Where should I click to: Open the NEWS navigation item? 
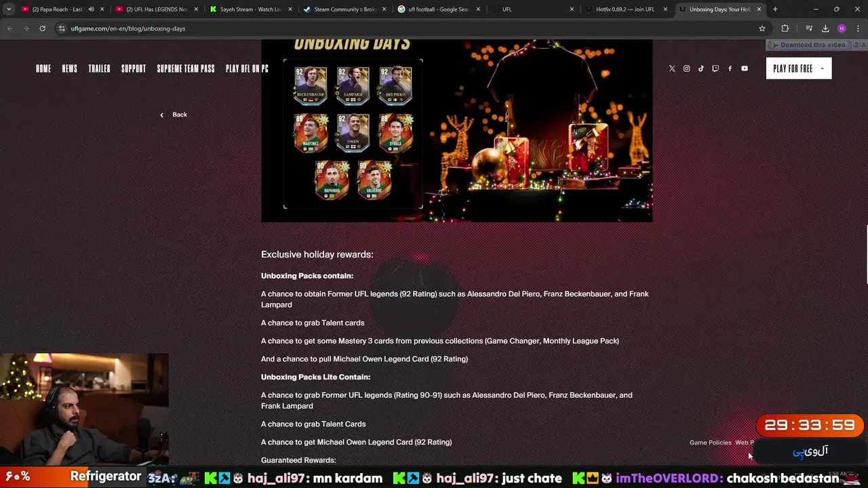[70, 68]
